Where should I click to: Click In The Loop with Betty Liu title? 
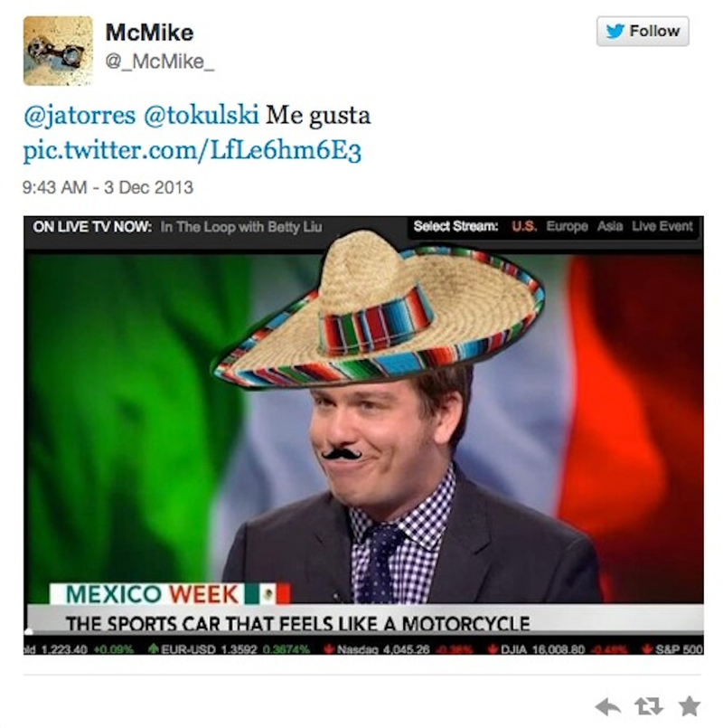pyautogui.click(x=240, y=227)
